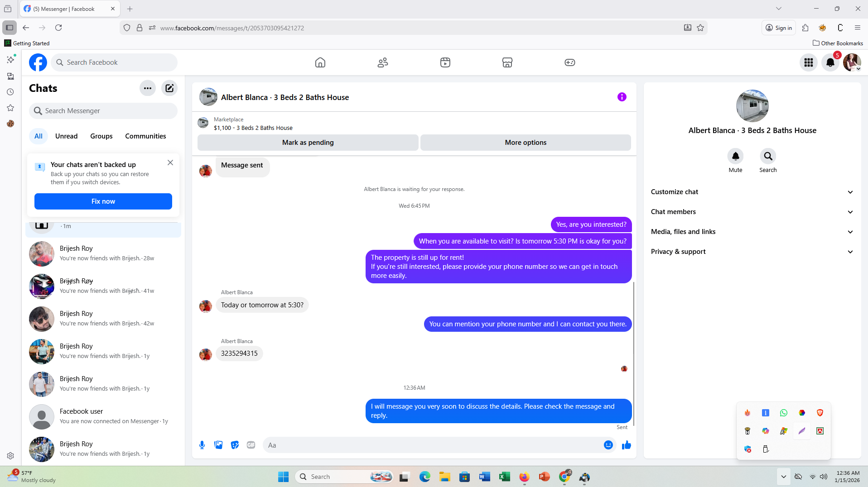The image size is (868, 487).
Task: Open Other Bookmarks folder
Action: (838, 43)
